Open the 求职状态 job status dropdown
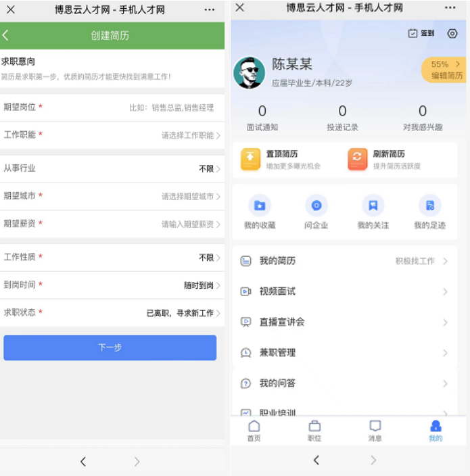Image resolution: width=470 pixels, height=476 pixels. pyautogui.click(x=183, y=313)
